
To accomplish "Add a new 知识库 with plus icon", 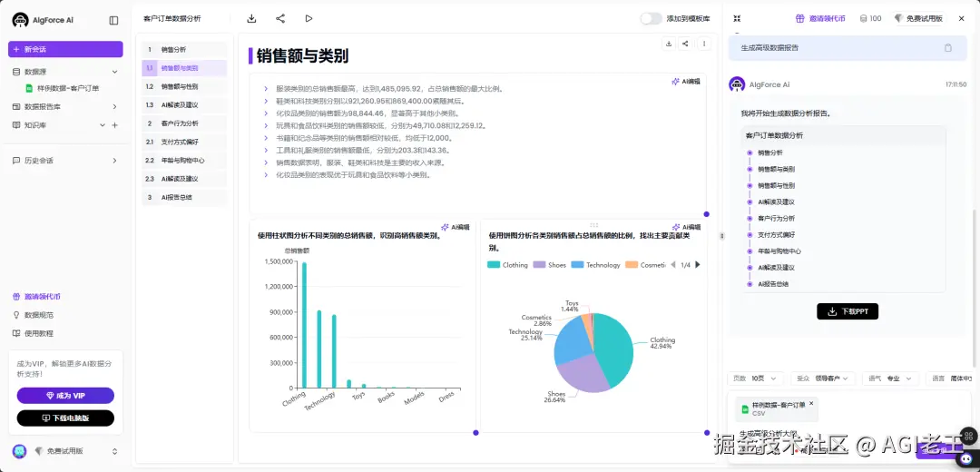I will click(114, 125).
